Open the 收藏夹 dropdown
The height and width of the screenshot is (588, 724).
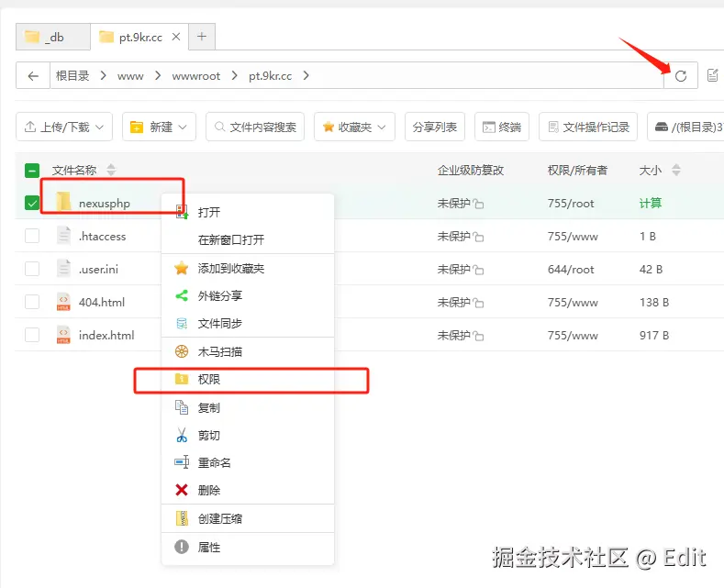point(354,127)
